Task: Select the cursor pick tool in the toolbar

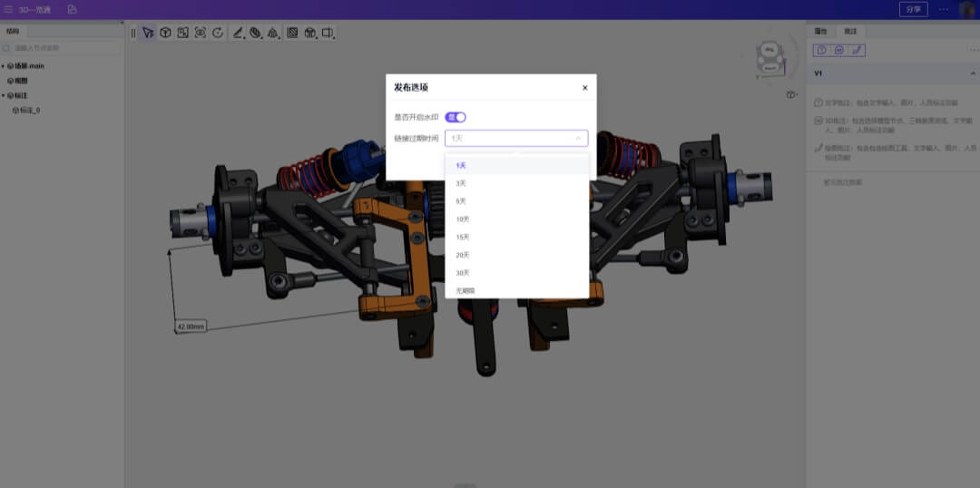Action: (x=148, y=34)
